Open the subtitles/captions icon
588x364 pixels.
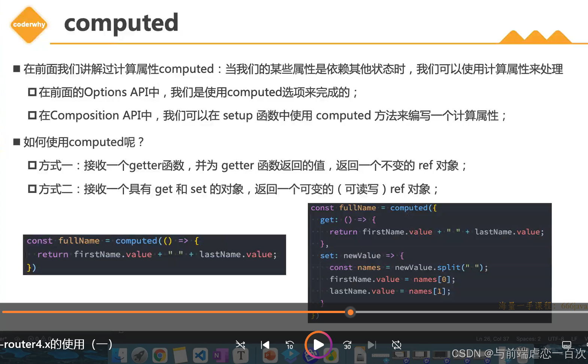click(567, 345)
